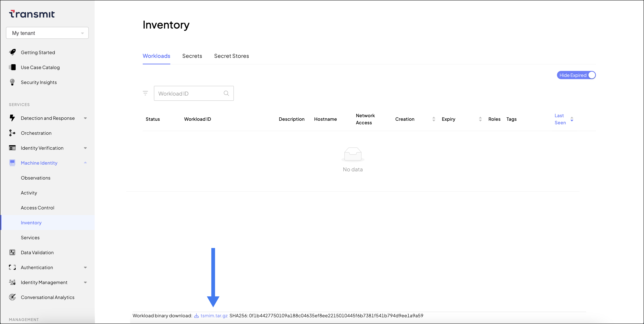
Task: Click the Conversational Analytics icon
Action: coord(12,297)
